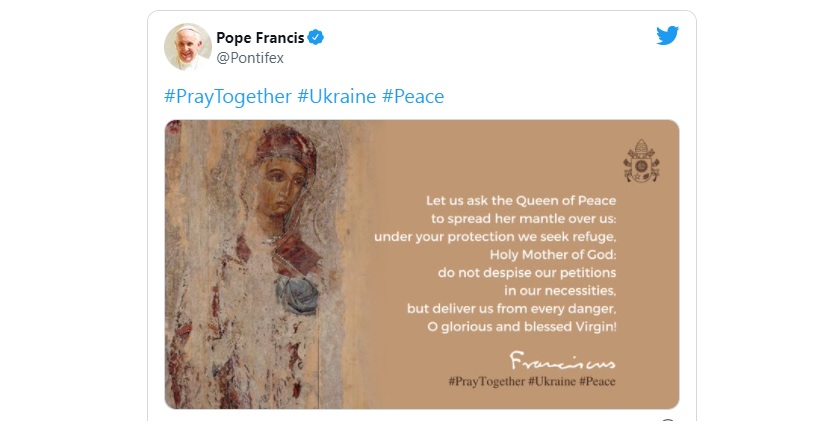The width and height of the screenshot is (825, 425).
Task: Click the blue verified checkmark badge
Action: click(x=316, y=38)
